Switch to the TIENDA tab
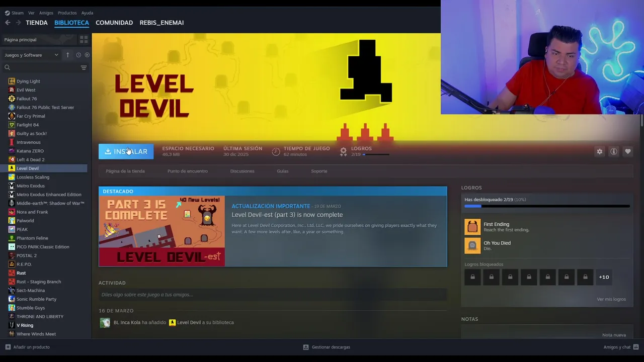Viewport: 644px width, 362px height. point(37,23)
